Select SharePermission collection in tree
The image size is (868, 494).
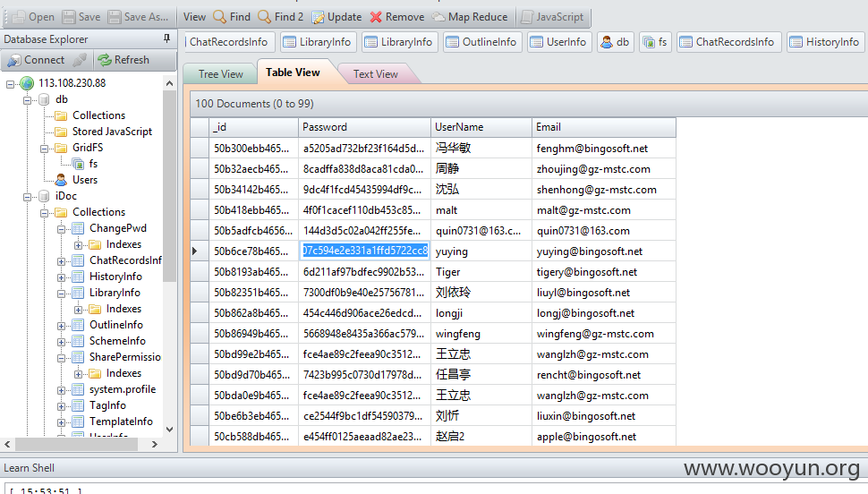(x=125, y=357)
